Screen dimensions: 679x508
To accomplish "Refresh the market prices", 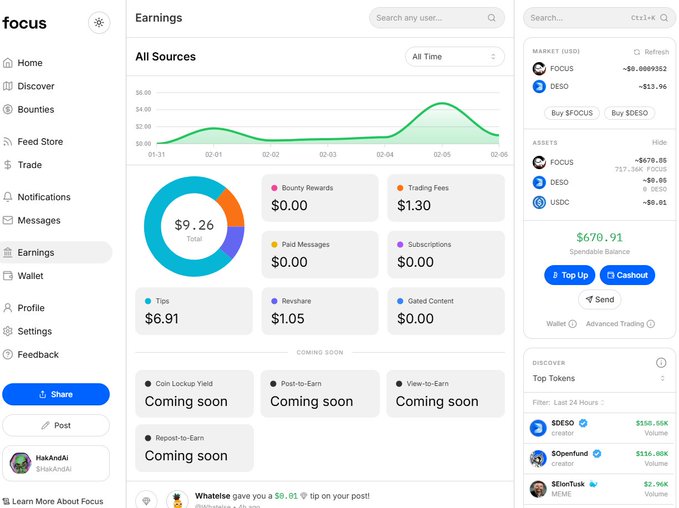I will tap(651, 52).
